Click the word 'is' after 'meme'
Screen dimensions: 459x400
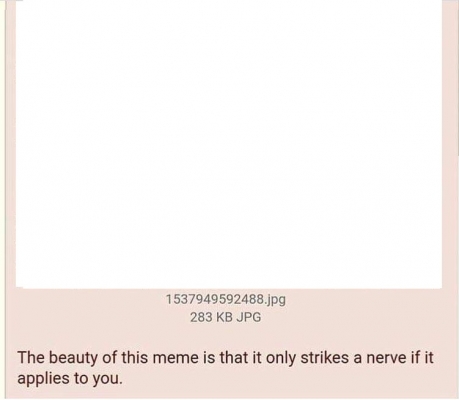point(209,358)
